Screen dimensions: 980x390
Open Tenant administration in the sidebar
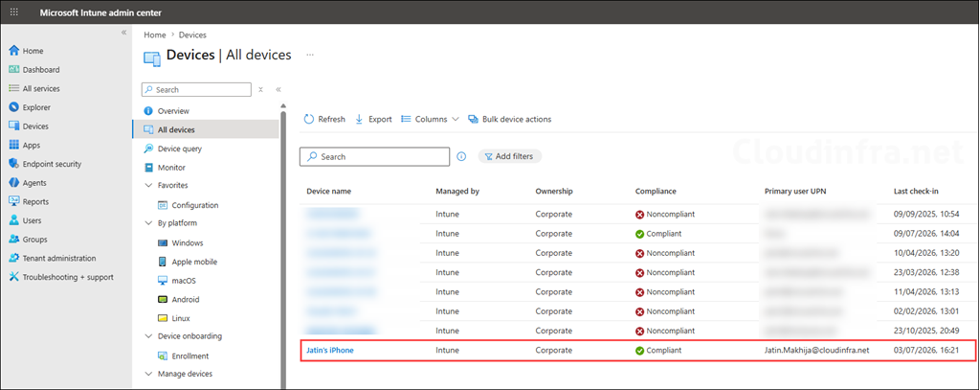[59, 258]
